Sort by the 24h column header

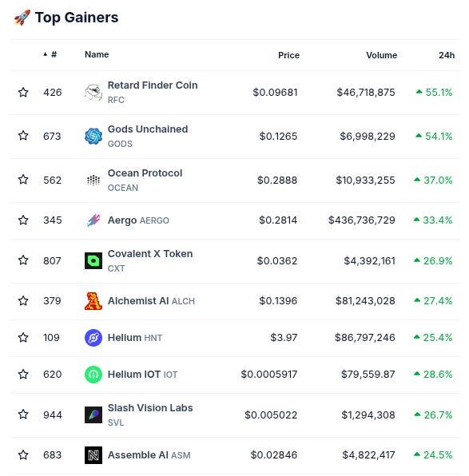point(447,55)
